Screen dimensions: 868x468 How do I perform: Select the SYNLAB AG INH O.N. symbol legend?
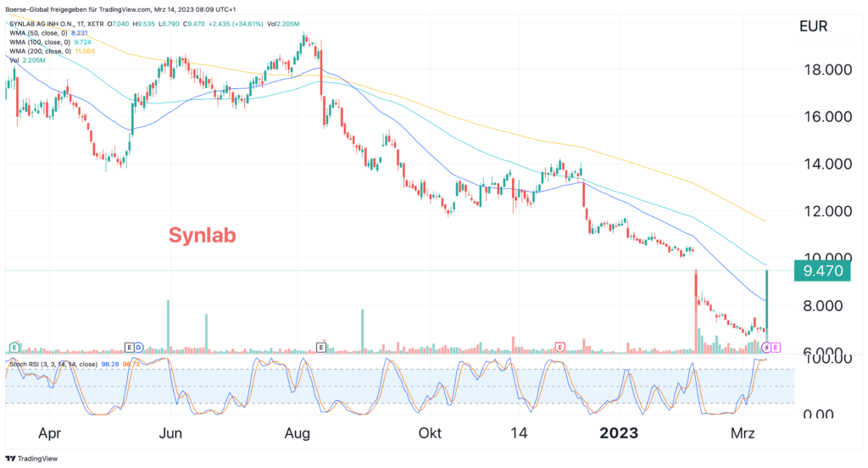pyautogui.click(x=57, y=25)
